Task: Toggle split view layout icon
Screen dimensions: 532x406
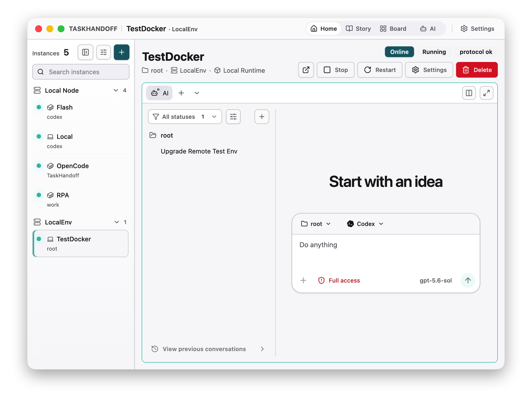Action: pyautogui.click(x=469, y=93)
